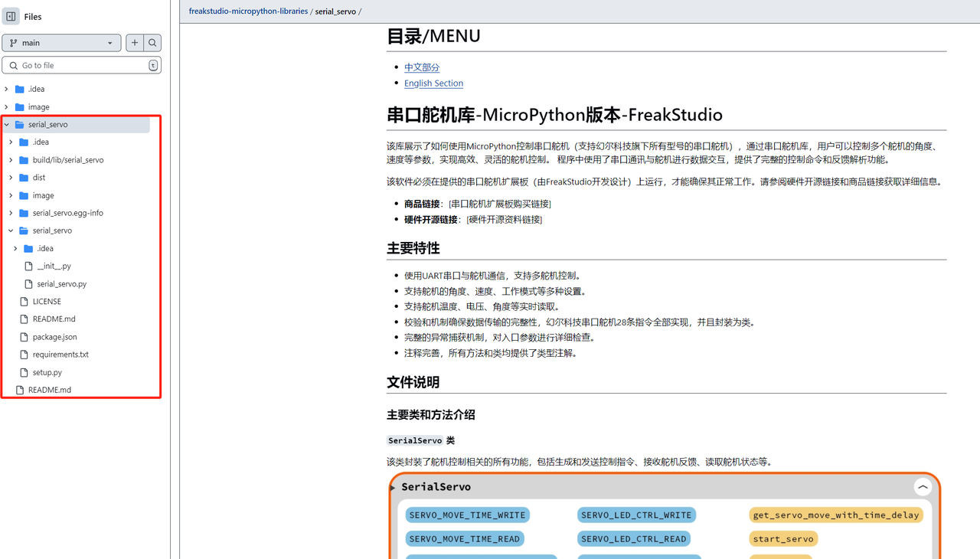Open the LICENSE file

pos(47,302)
